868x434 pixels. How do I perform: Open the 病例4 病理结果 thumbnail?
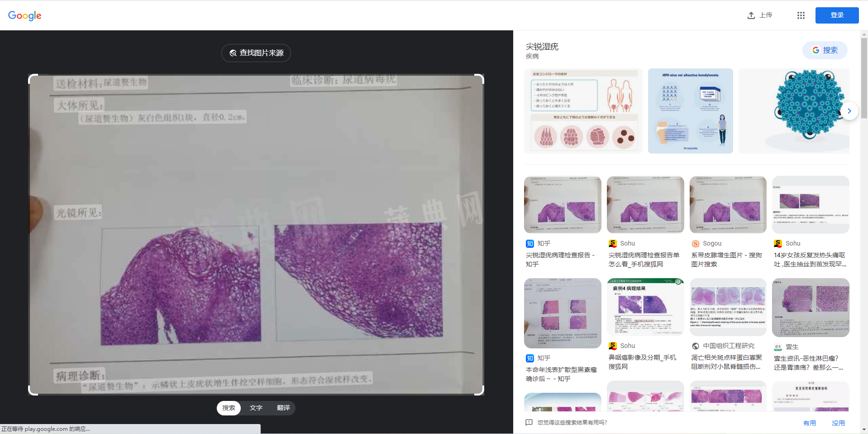(x=645, y=307)
